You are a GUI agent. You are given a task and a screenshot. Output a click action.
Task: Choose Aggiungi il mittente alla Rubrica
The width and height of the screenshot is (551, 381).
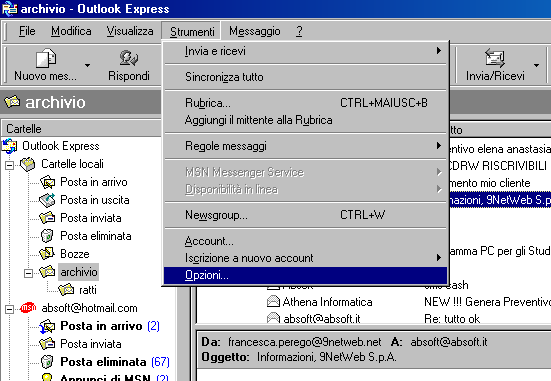point(305,120)
